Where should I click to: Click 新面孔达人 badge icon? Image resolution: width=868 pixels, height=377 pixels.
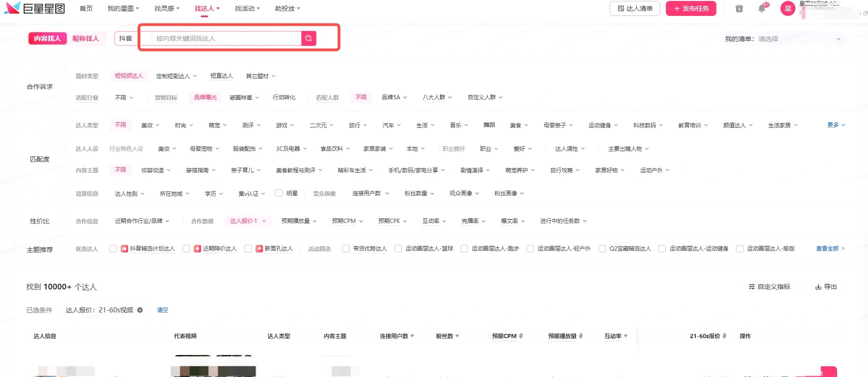click(x=259, y=249)
